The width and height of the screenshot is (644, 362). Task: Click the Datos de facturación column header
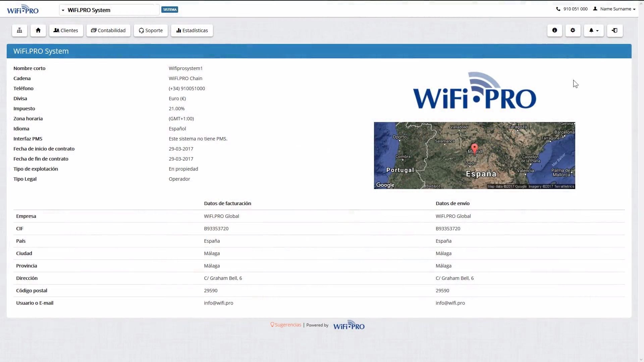point(227,203)
